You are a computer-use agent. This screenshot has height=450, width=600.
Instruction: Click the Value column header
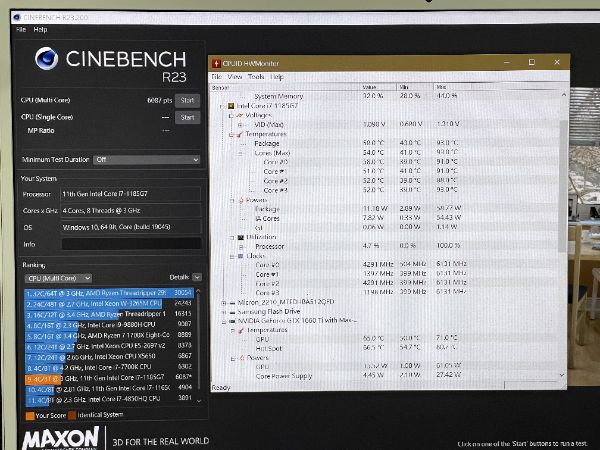tap(378, 87)
